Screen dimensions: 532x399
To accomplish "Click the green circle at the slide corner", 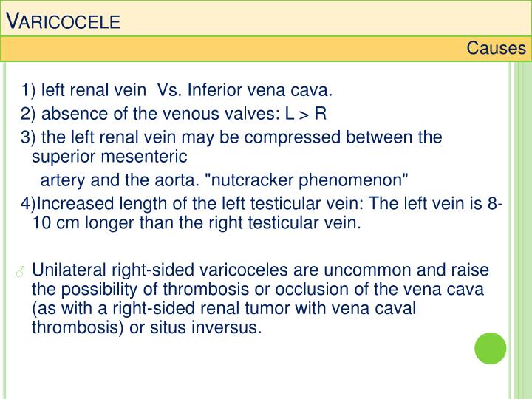I will click(491, 348).
